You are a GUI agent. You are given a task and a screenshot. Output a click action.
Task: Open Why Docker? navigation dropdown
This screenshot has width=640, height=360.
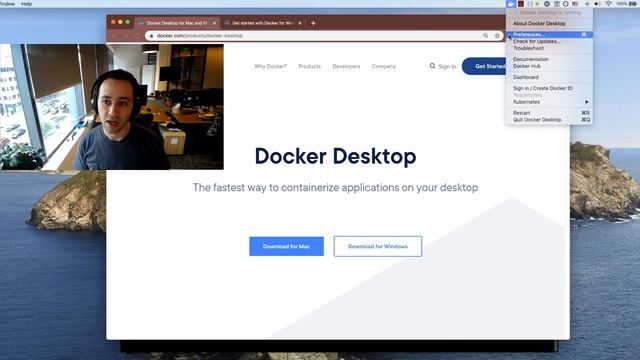(x=270, y=66)
